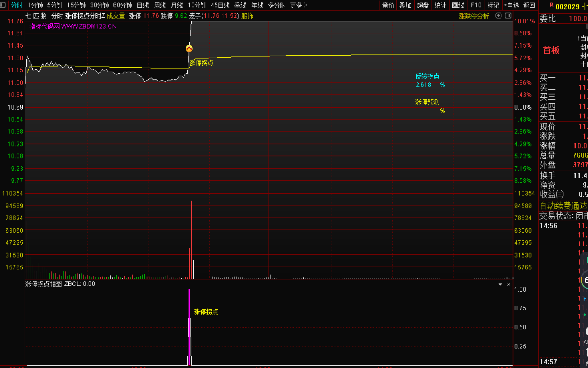
Task: Switch to the 60分钟 period tab
Action: [122, 5]
